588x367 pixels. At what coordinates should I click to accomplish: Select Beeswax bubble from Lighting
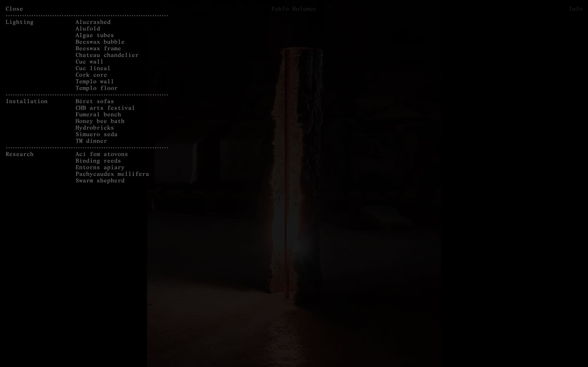100,42
